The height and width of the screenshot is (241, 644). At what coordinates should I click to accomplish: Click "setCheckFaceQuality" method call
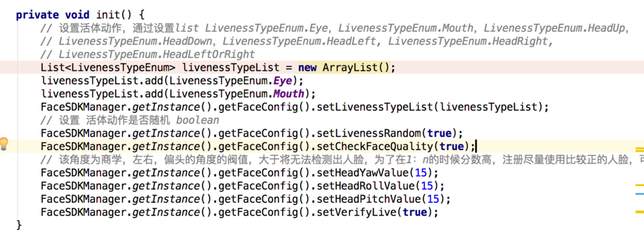pos(374,146)
